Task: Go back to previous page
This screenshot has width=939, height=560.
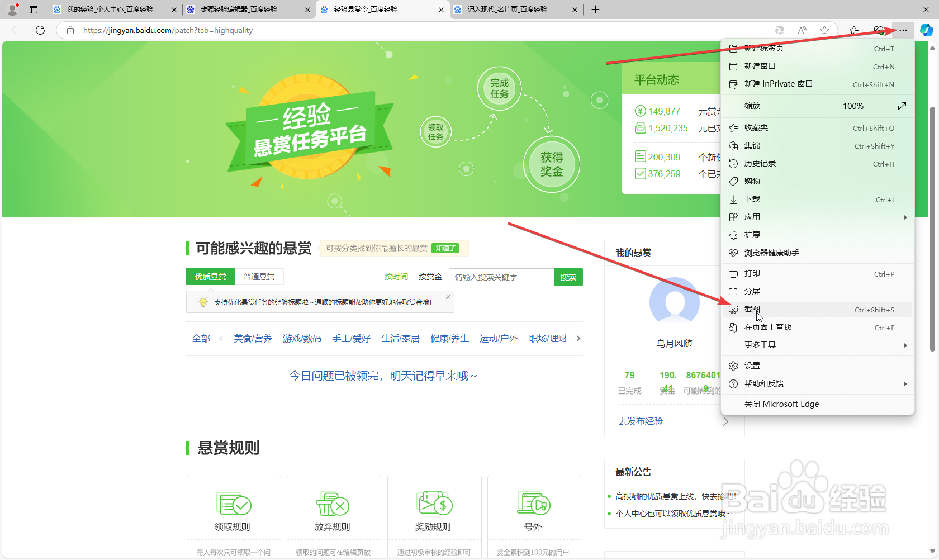Action: tap(16, 30)
